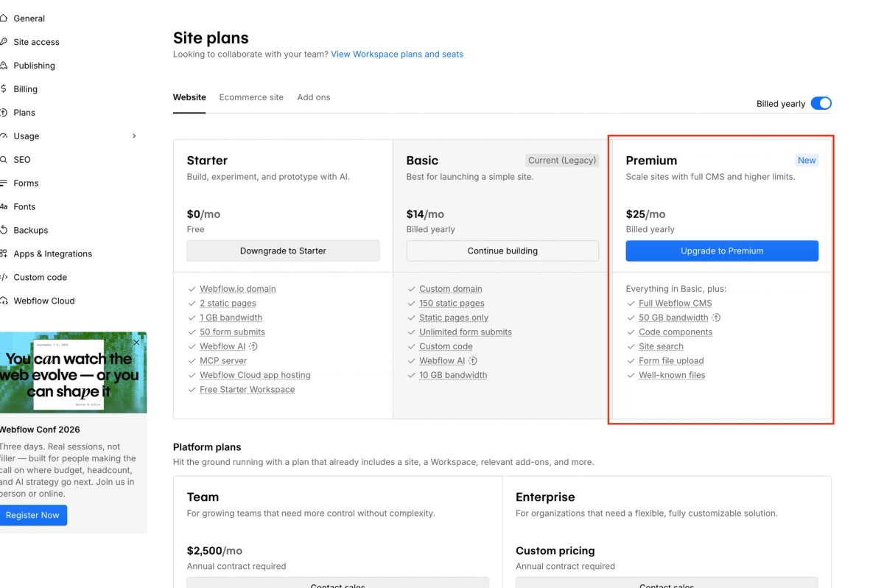884x588 pixels.
Task: Click the Webflow Cloud icon in sidebar
Action: tap(4, 301)
